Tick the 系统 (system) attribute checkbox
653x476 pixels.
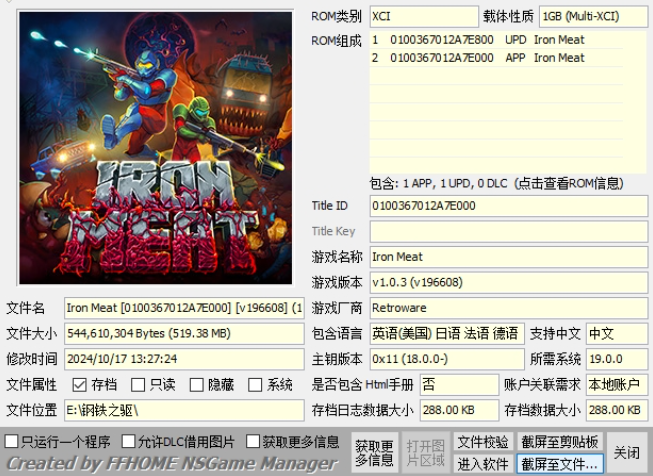pyautogui.click(x=255, y=385)
